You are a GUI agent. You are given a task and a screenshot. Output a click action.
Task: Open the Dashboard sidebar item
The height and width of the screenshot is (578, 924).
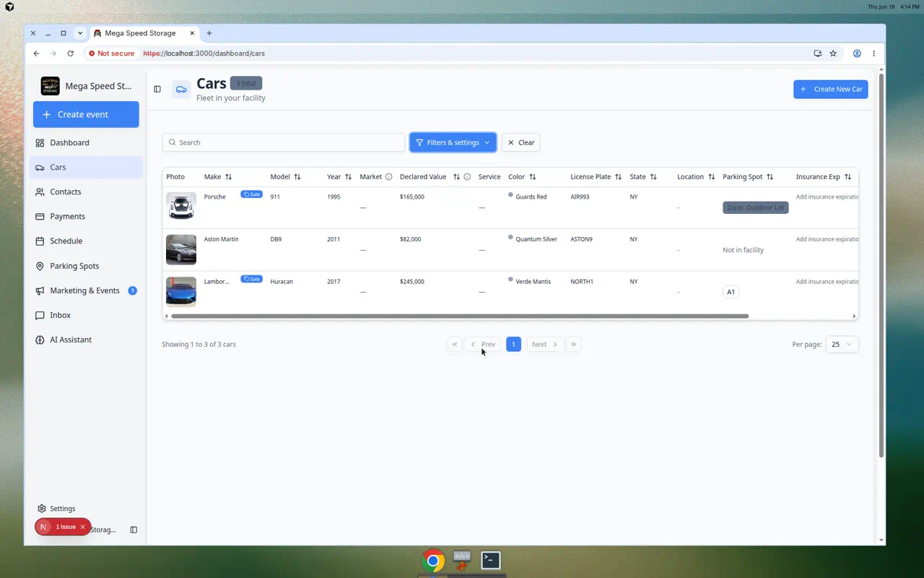(x=86, y=142)
